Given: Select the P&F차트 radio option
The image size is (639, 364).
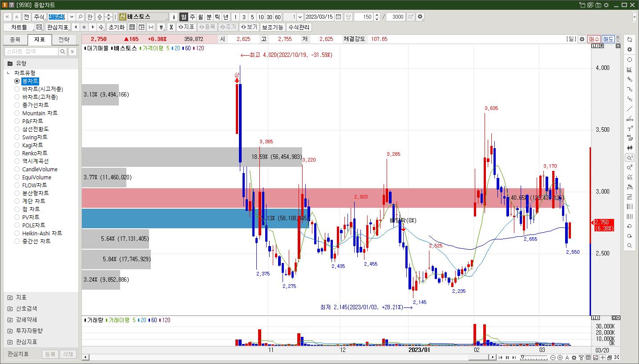Looking at the screenshot, I should 17,121.
